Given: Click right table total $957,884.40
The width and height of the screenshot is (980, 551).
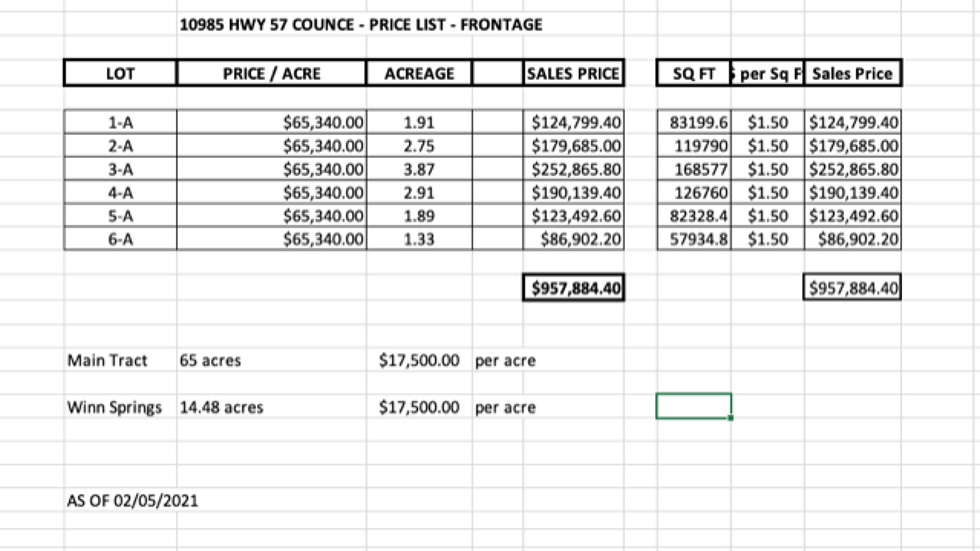Looking at the screenshot, I should [853, 288].
